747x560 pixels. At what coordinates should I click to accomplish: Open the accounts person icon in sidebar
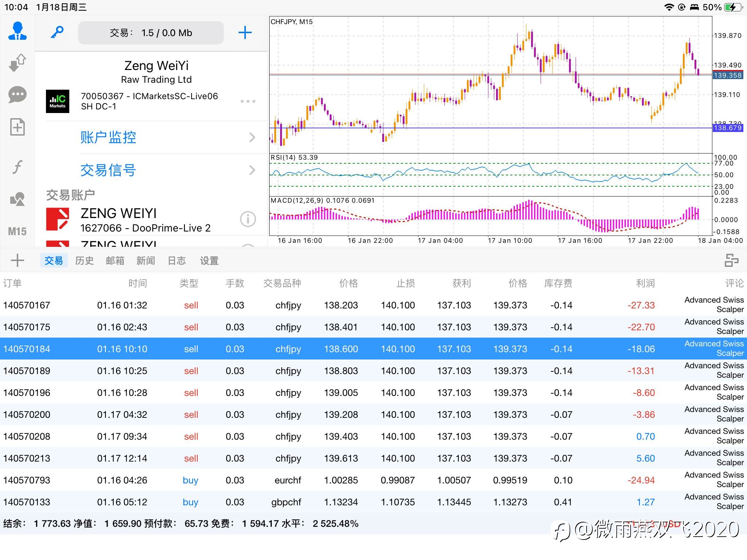tap(17, 31)
